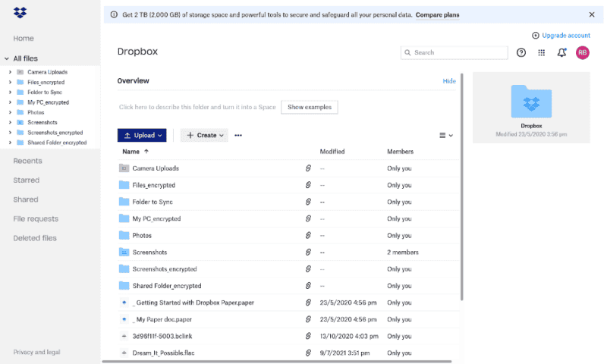The width and height of the screenshot is (607, 364).
Task: Open Shared in sidebar
Action: tap(26, 199)
